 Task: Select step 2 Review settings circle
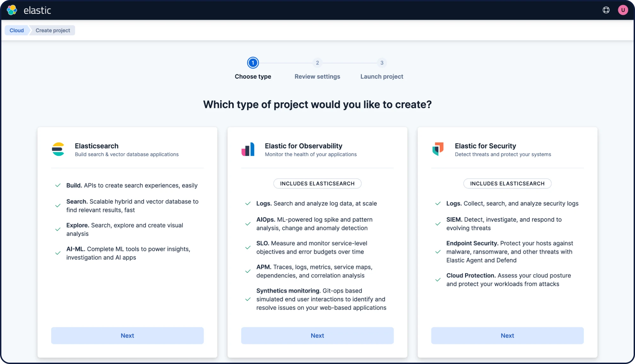317,63
